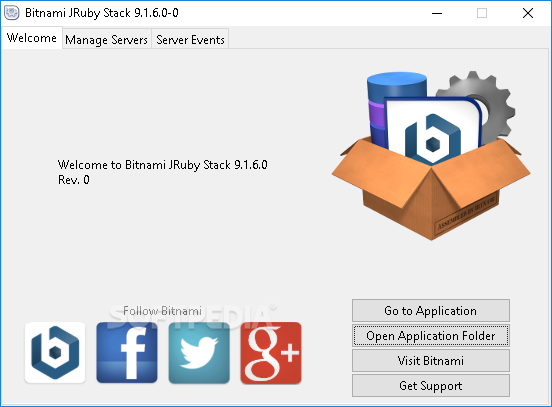
Task: Click the app icon in title bar
Action: pos(12,13)
